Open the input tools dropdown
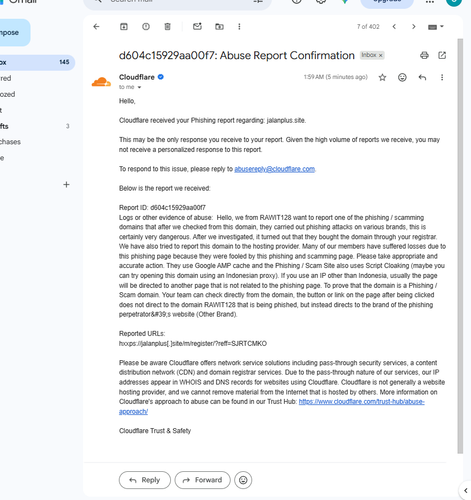The image size is (471, 500). (x=436, y=27)
